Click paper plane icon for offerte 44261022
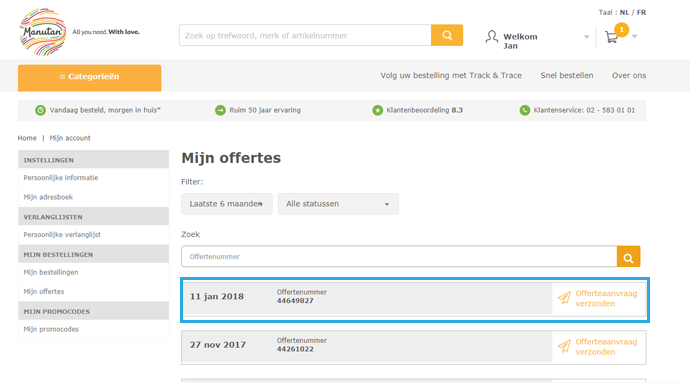Viewport: 690px width, 388px height. coord(564,347)
